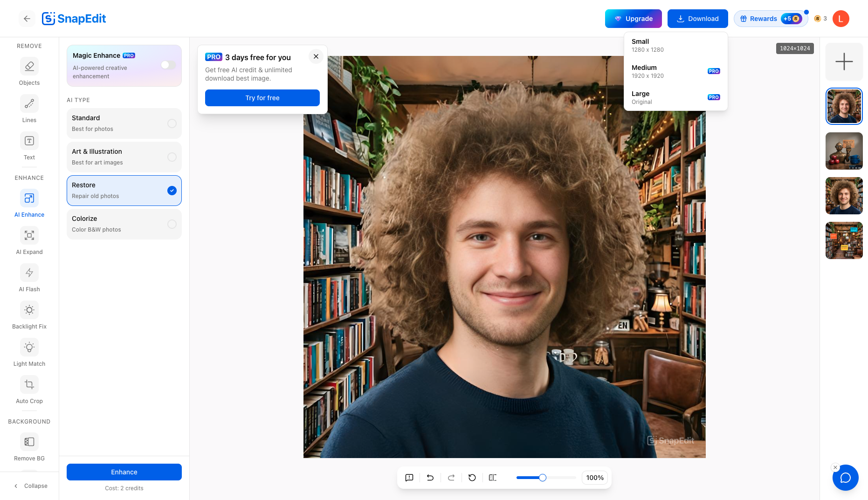Screen dimensions: 868x500
Task: Select the Standard AI type
Action: coord(124,123)
